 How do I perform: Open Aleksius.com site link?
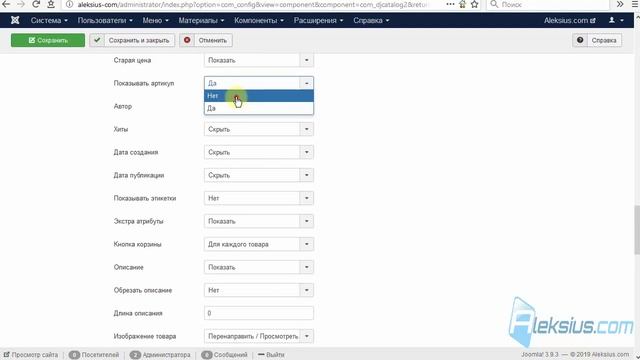click(569, 20)
